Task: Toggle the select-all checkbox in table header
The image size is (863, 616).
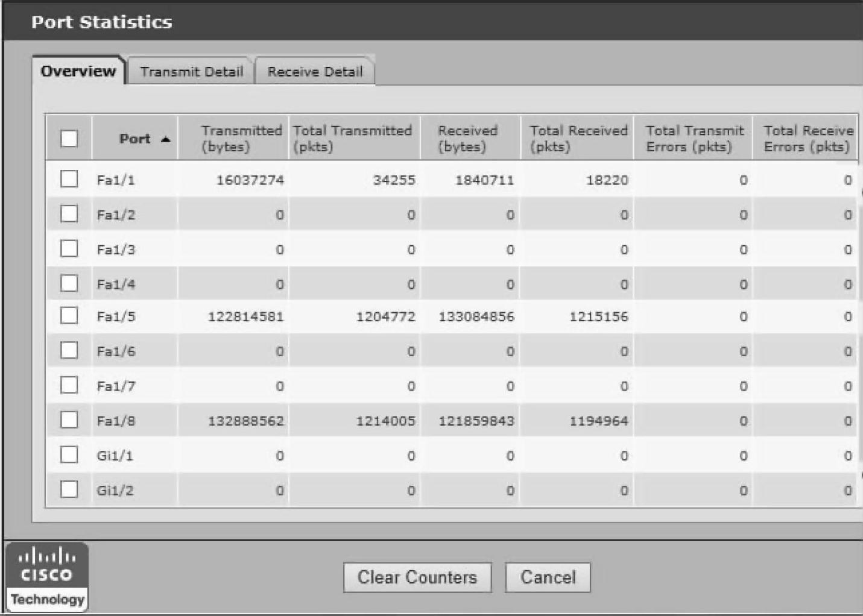Action: click(69, 138)
